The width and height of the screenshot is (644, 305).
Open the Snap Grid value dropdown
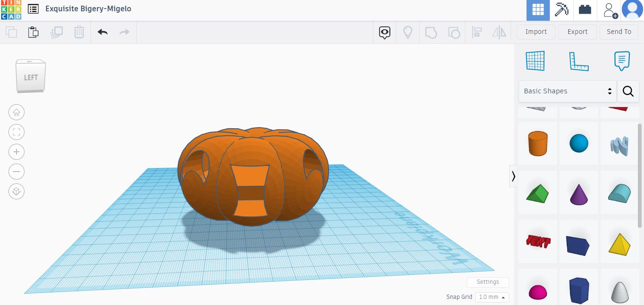pyautogui.click(x=492, y=297)
